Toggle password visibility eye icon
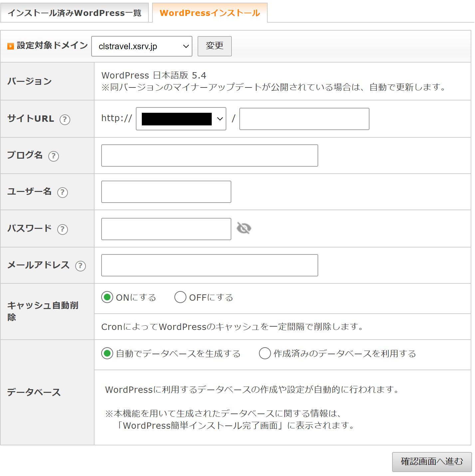The height and width of the screenshot is (476, 475). (x=244, y=228)
